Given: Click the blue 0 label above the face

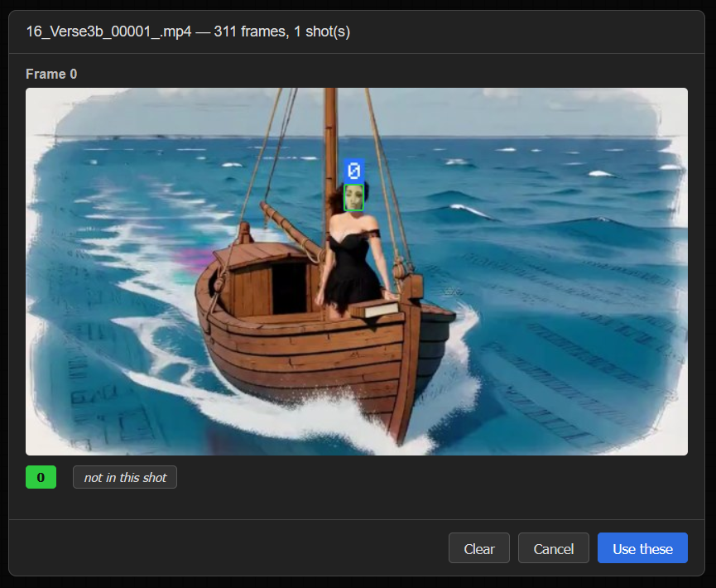Looking at the screenshot, I should point(354,171).
